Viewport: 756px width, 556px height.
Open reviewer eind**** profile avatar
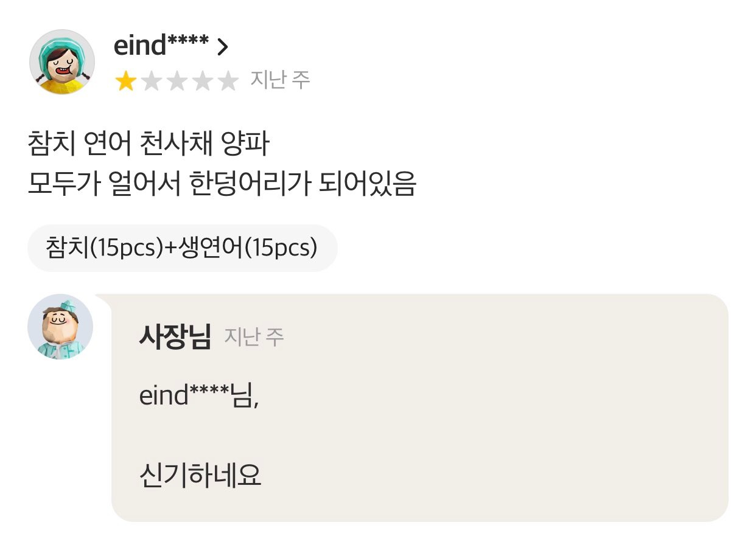(x=62, y=61)
